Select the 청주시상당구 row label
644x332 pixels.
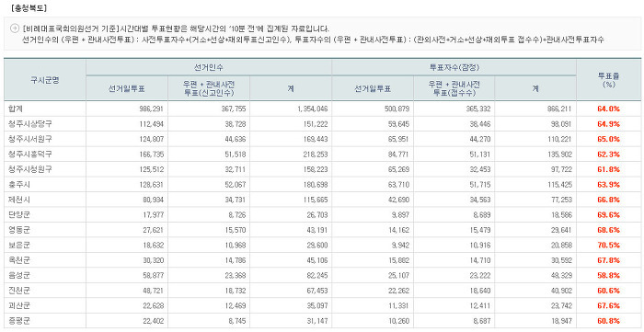[x=30, y=124]
